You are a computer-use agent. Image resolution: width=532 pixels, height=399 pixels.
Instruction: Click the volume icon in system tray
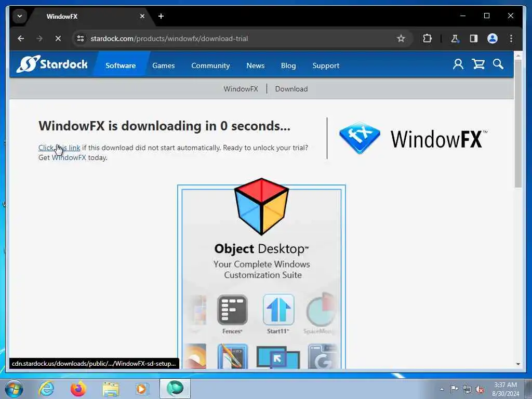click(x=480, y=390)
